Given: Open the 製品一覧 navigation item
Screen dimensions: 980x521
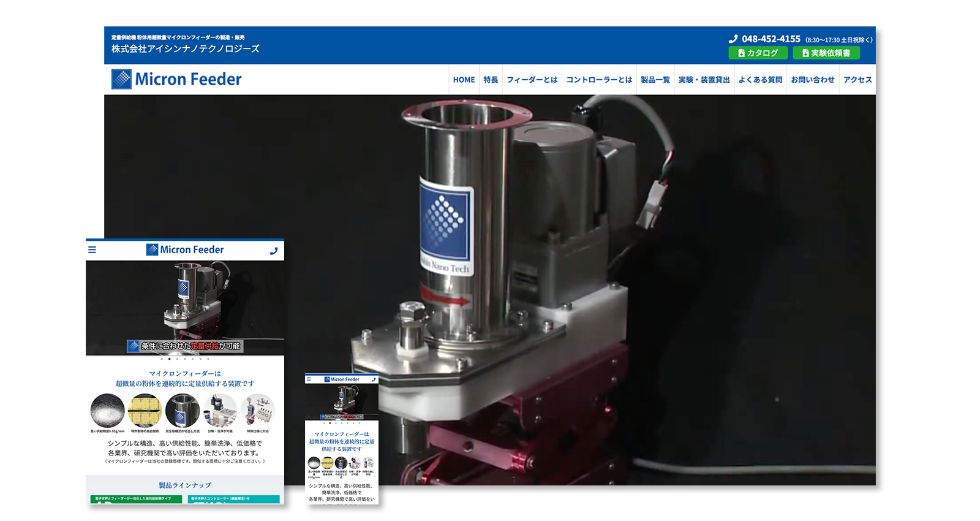Looking at the screenshot, I should point(655,80).
